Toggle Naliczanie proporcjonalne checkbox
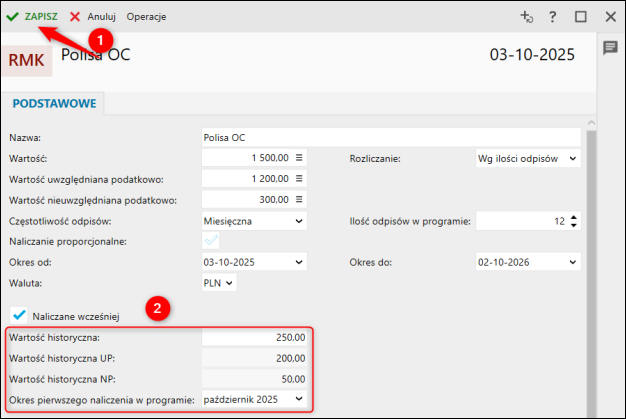The image size is (626, 419). [210, 241]
